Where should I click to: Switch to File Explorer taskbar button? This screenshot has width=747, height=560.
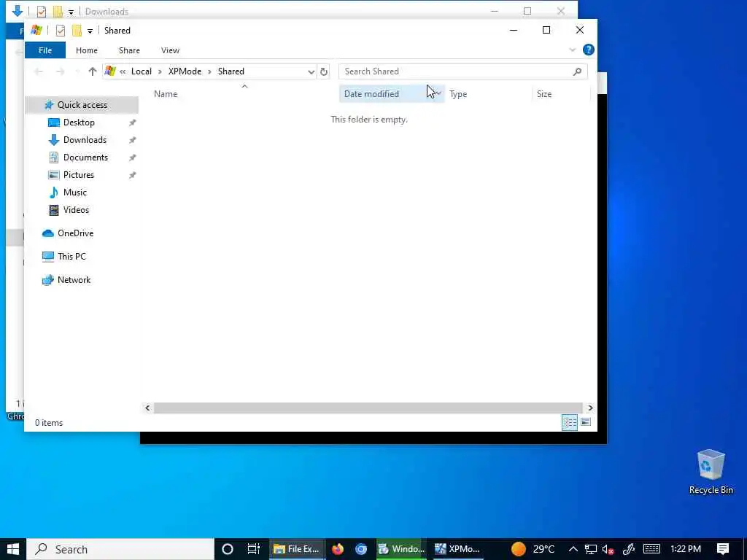click(x=298, y=549)
